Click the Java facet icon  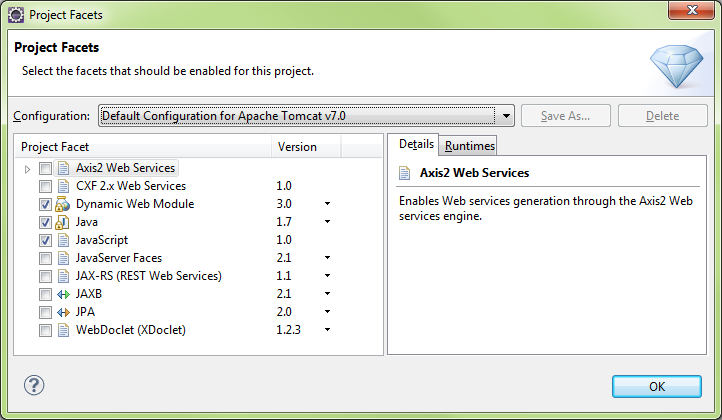point(63,222)
